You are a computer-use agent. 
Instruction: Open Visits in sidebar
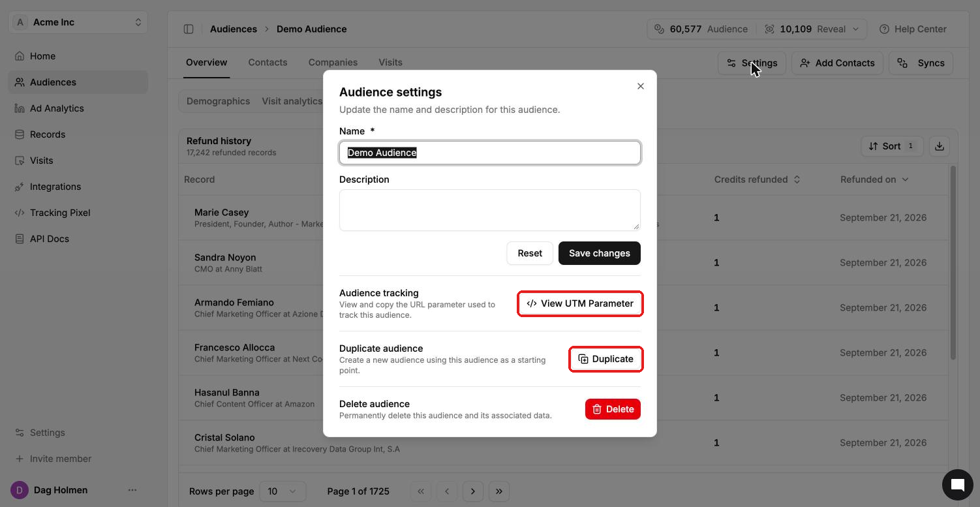78,161
